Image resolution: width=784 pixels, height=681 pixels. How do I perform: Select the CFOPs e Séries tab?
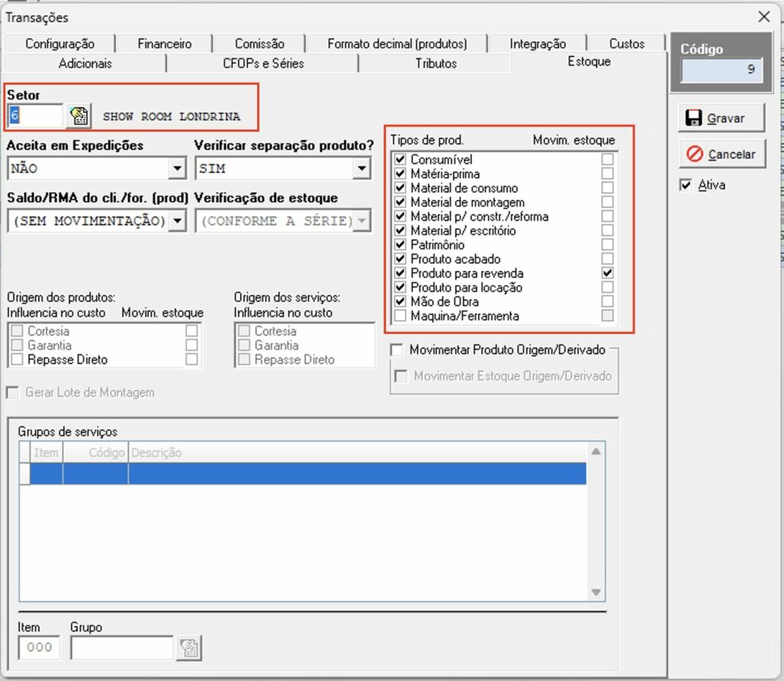point(263,64)
